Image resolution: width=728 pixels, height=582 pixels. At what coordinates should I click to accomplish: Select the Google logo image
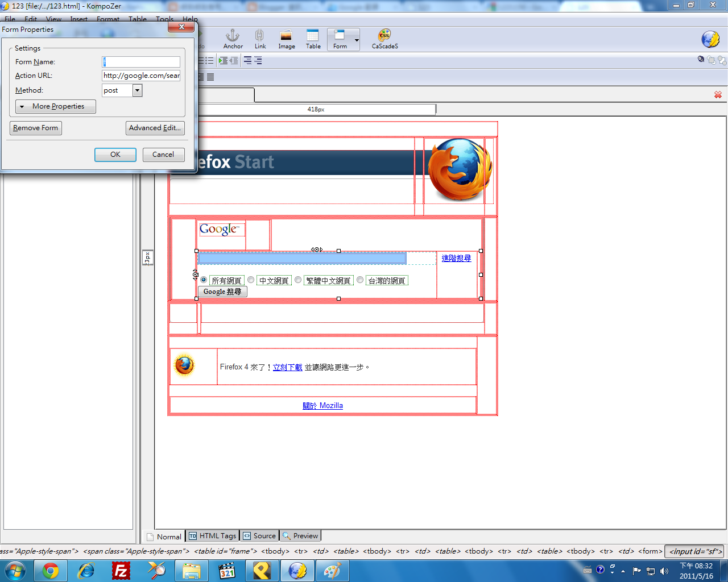[221, 230]
